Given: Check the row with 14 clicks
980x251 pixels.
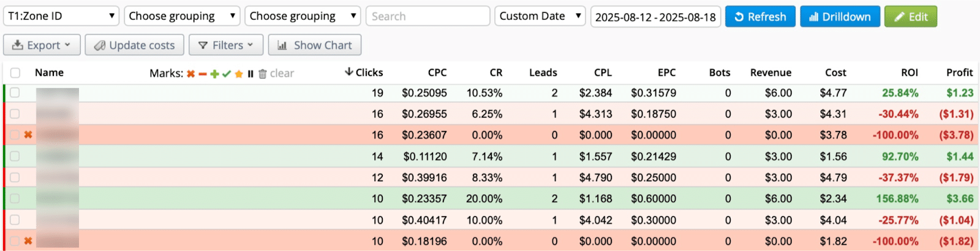Looking at the screenshot, I should pyautogui.click(x=15, y=157).
